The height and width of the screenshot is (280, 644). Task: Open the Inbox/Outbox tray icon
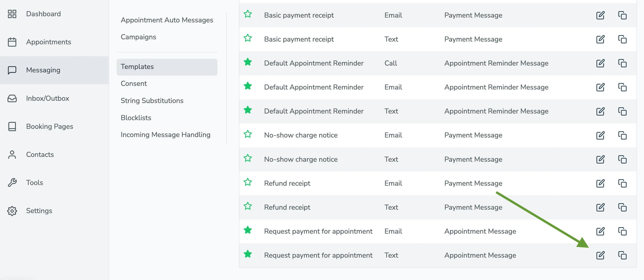(12, 98)
